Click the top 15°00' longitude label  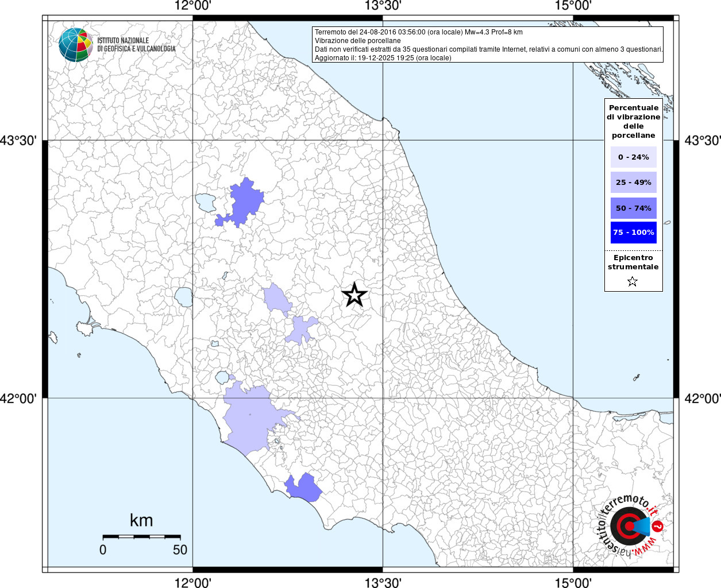(x=573, y=6)
